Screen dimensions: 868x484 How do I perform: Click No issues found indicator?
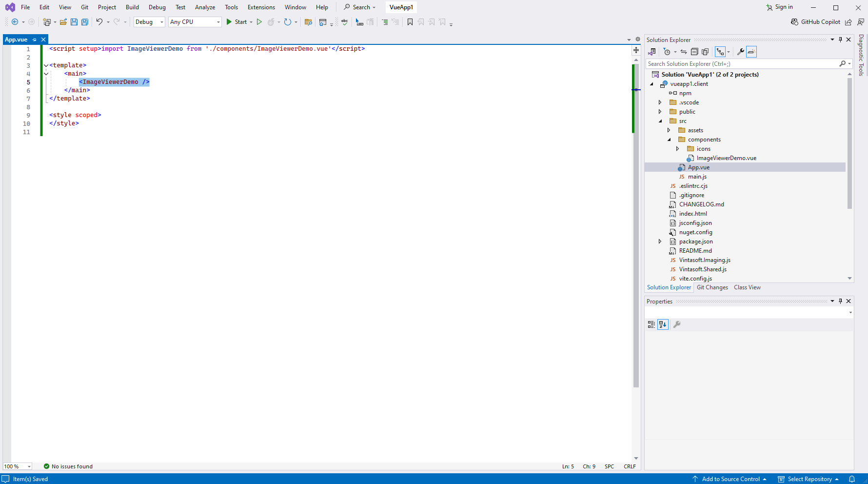point(68,466)
